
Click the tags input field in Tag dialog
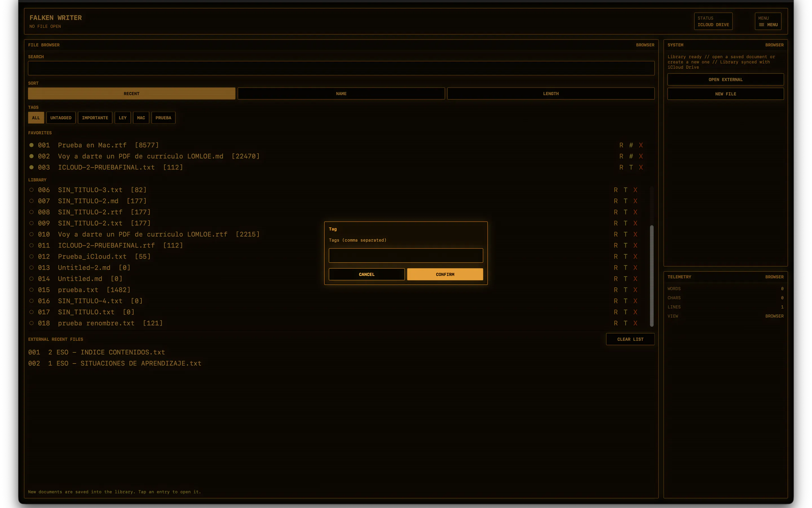pyautogui.click(x=406, y=255)
